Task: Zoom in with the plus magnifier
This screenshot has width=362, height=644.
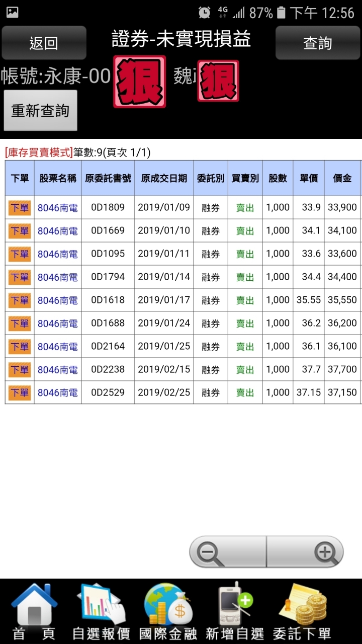Action: coord(305,552)
